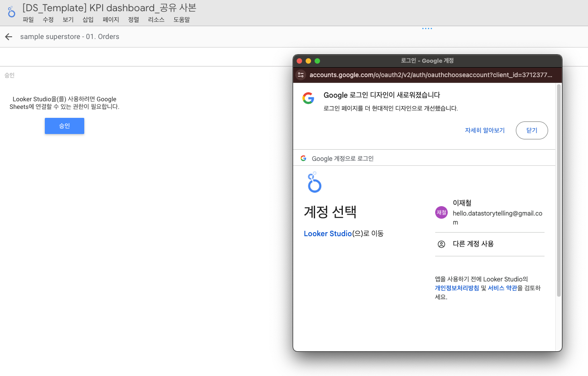Click the Looker Studio logo icon
The height and width of the screenshot is (376, 588).
tap(12, 12)
